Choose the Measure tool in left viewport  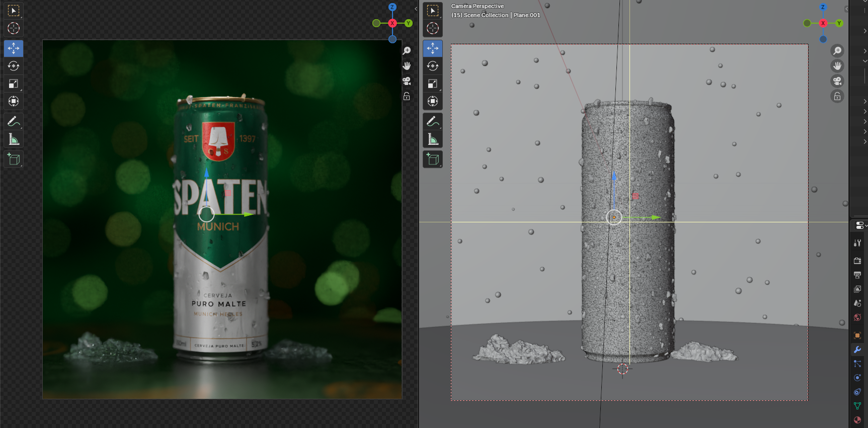14,139
